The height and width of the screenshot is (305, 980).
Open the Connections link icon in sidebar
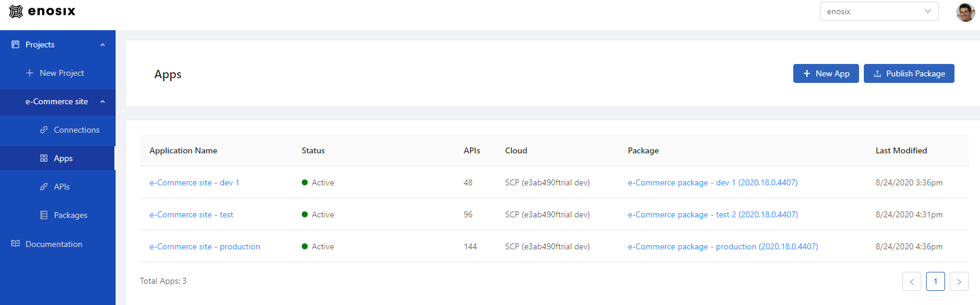[44, 130]
